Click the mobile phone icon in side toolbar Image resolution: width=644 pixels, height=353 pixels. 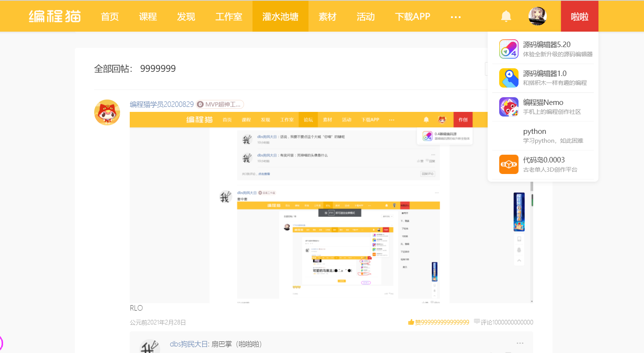[x=519, y=239]
